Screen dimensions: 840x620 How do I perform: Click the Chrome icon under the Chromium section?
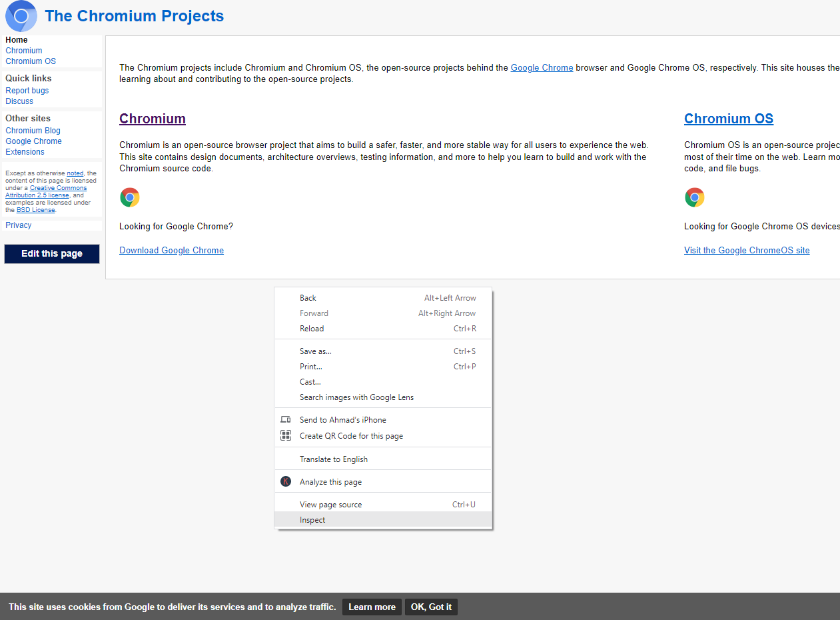tap(129, 197)
